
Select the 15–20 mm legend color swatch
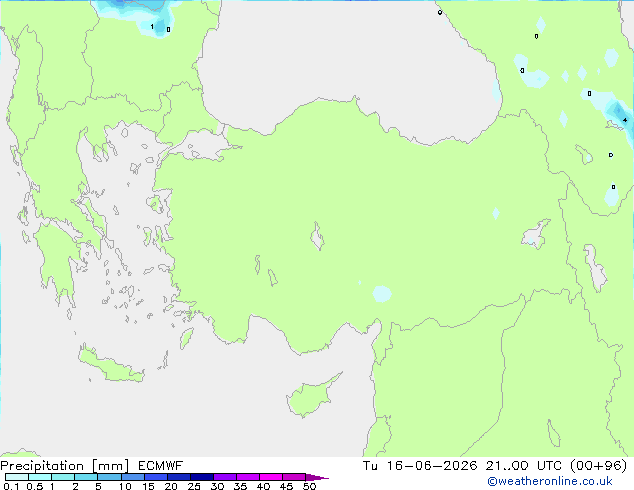(x=155, y=477)
